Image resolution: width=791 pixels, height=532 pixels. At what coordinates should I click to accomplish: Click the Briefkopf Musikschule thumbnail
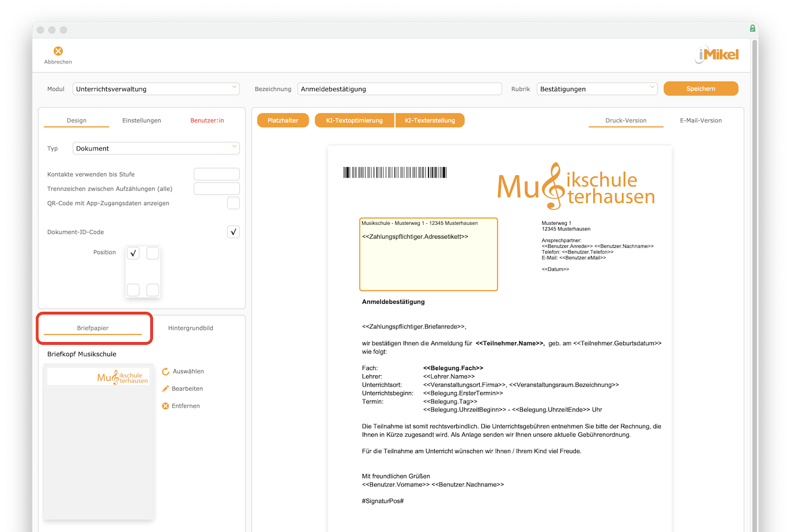(x=99, y=442)
